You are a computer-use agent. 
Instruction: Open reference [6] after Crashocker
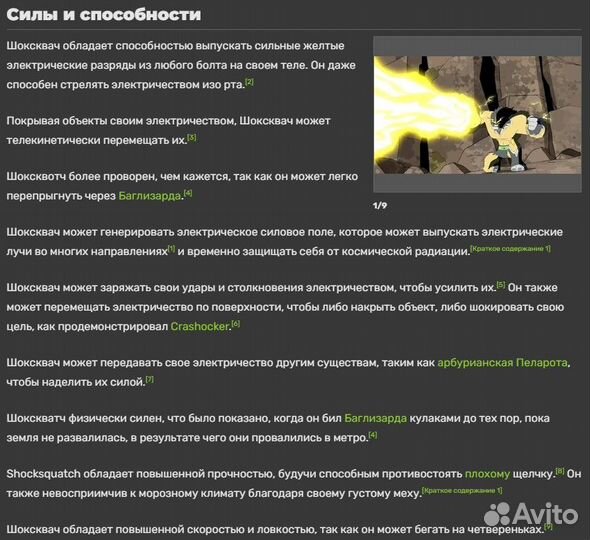pos(236,323)
